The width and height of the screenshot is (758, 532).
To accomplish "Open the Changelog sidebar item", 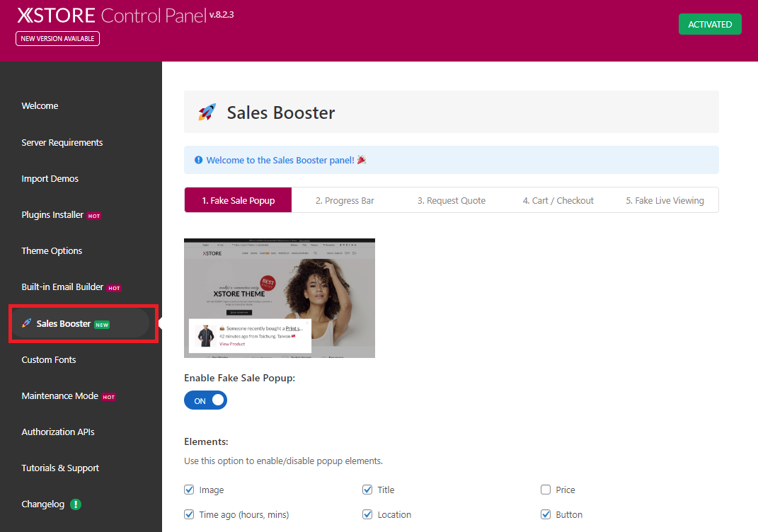I will 43,504.
